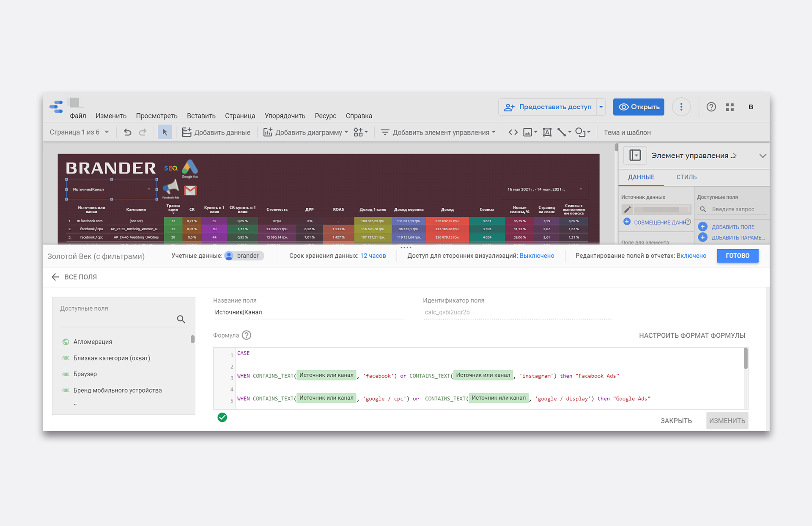This screenshot has height=526, width=812.
Task: Toggle third-party visualization access link
Action: click(537, 256)
